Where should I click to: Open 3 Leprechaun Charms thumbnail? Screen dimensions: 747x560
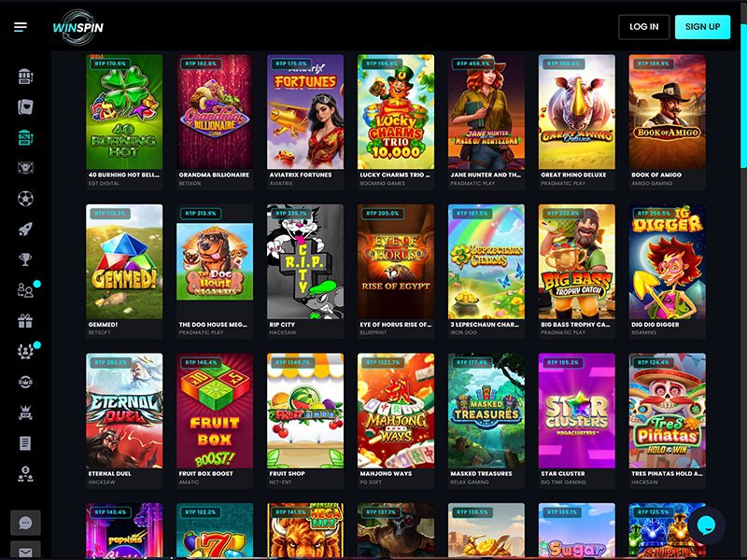click(486, 261)
